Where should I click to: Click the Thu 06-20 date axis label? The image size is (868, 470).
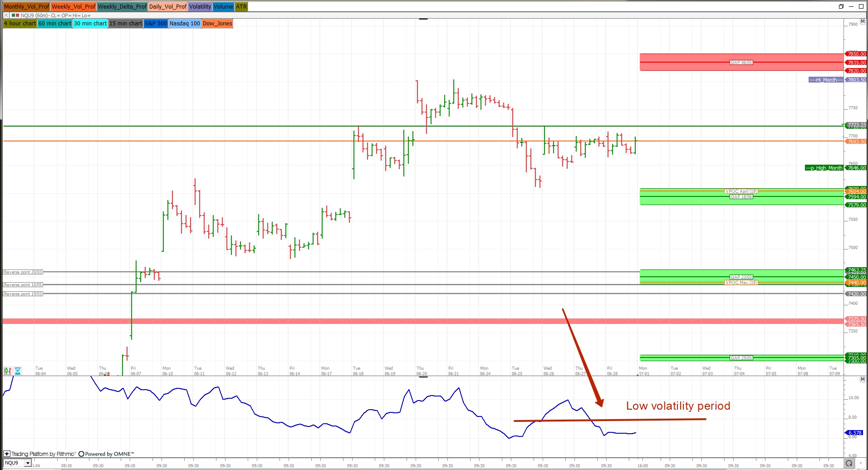(x=421, y=371)
